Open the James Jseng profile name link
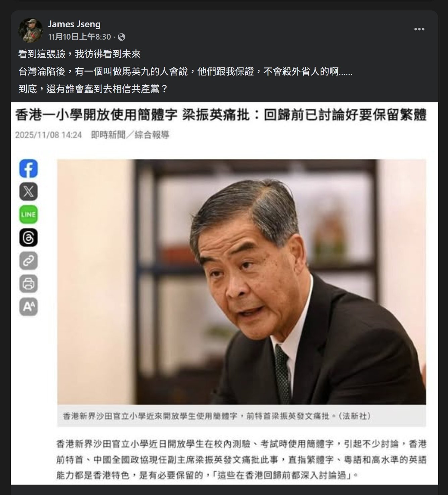This screenshot has width=448, height=495. click(74, 24)
